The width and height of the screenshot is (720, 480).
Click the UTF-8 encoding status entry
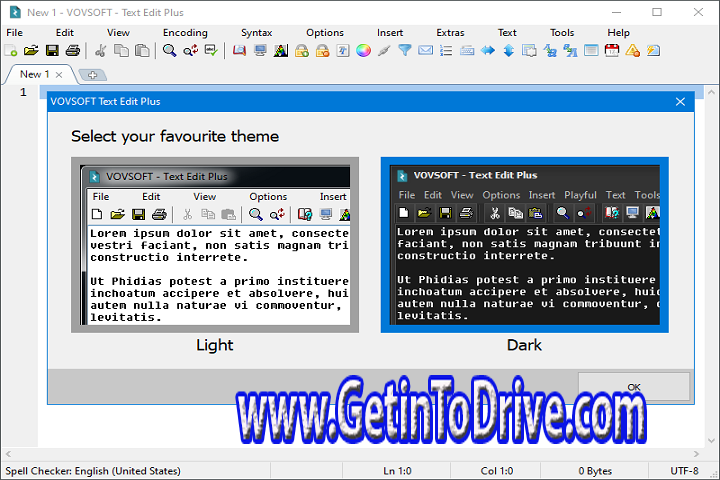(684, 471)
